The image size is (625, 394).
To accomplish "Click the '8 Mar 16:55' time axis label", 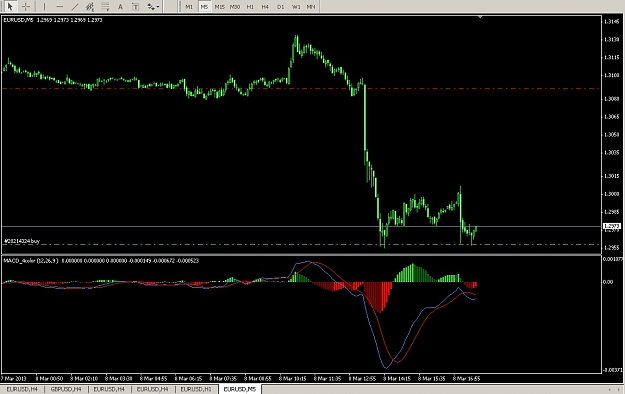I will pyautogui.click(x=466, y=378).
